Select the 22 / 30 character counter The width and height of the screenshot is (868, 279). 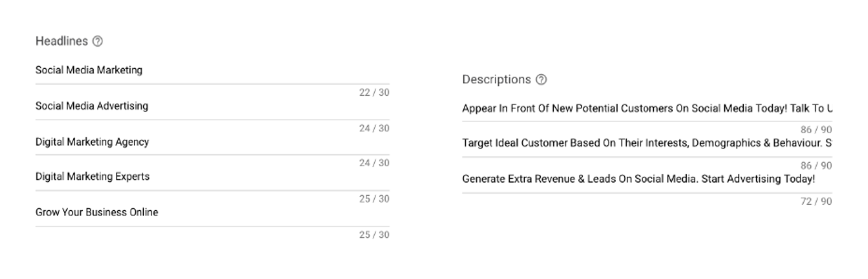(x=374, y=93)
